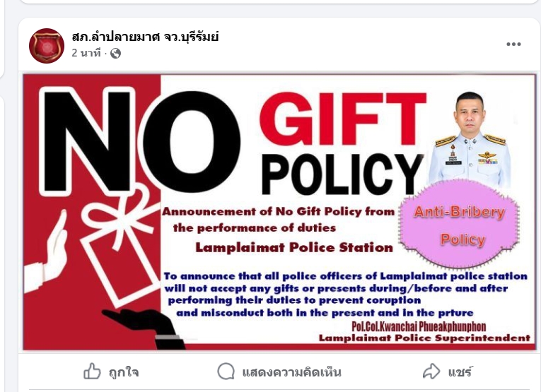Click the globe public audience icon
The height and width of the screenshot is (392, 541).
115,54
